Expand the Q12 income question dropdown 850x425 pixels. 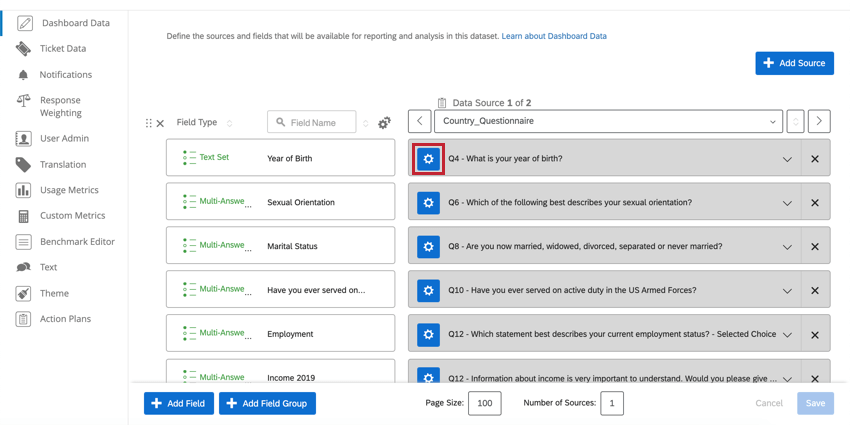coord(787,378)
